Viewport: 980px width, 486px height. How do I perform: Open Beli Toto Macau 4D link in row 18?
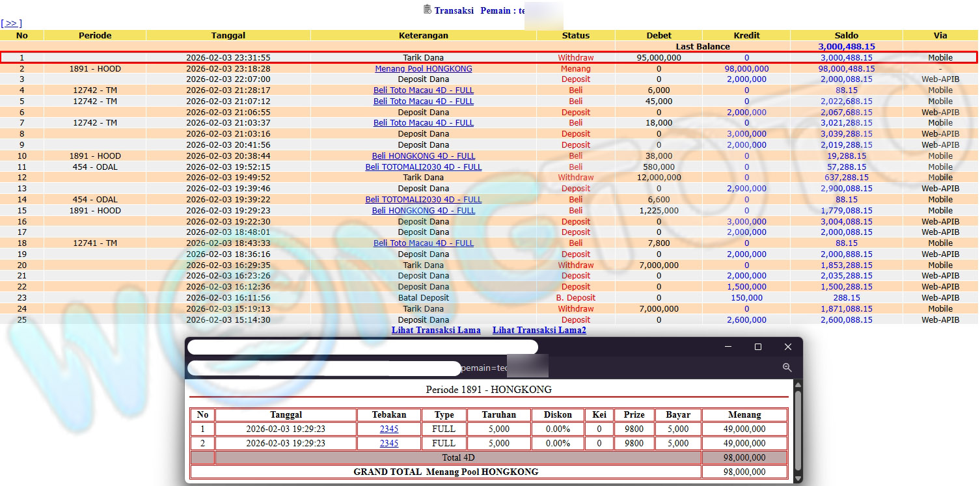pos(423,243)
